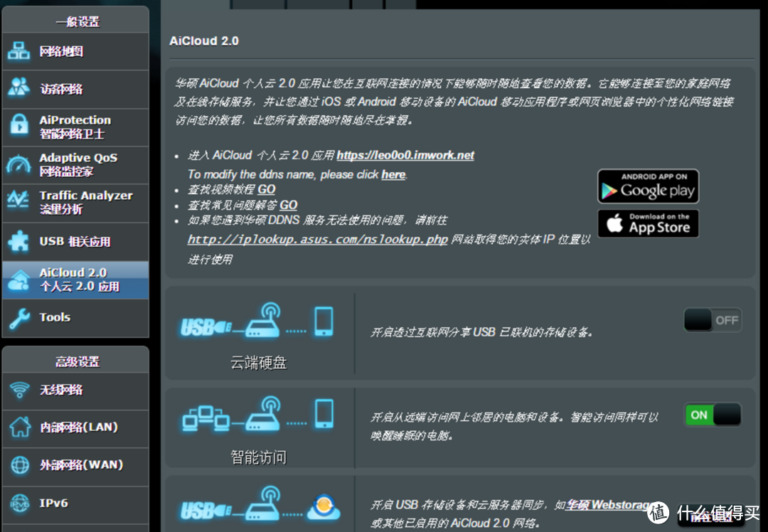This screenshot has height=532, width=768.
Task: Turn off the 智能访问 Smart Access switch
Action: coord(712,415)
